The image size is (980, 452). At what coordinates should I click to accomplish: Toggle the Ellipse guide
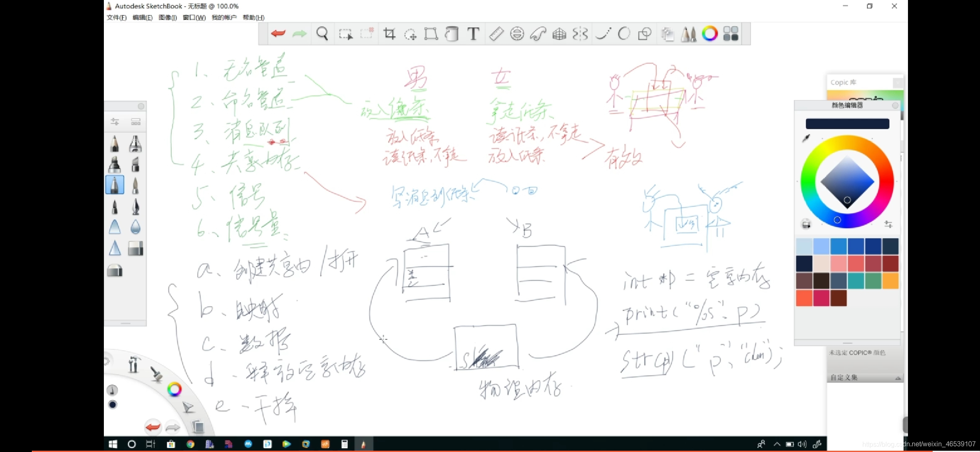click(517, 33)
